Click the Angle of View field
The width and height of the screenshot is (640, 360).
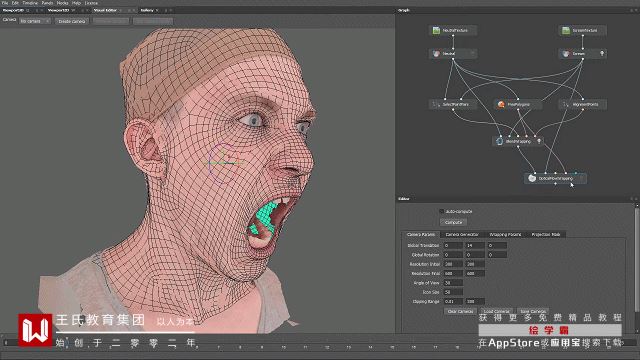tap(453, 283)
